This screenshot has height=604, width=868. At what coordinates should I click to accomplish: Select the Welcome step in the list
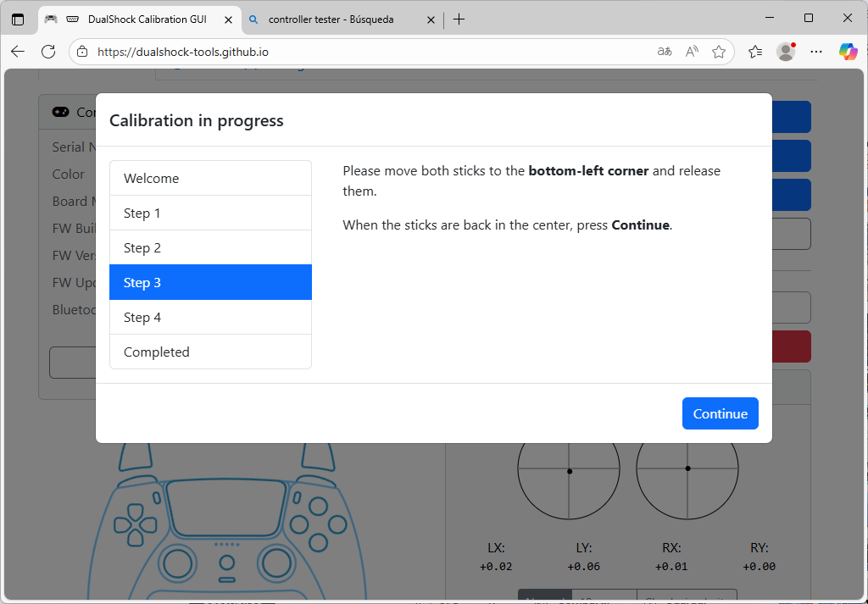coord(210,178)
